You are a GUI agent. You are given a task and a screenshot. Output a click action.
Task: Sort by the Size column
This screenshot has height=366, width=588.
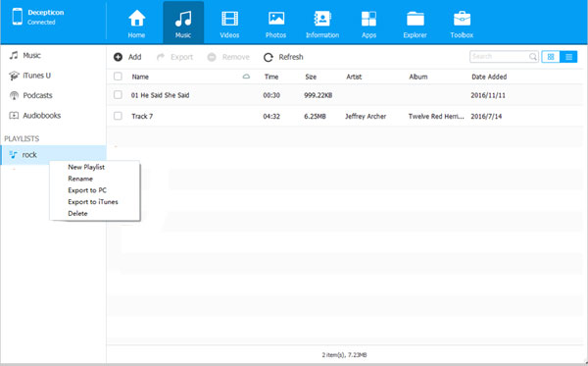[311, 77]
